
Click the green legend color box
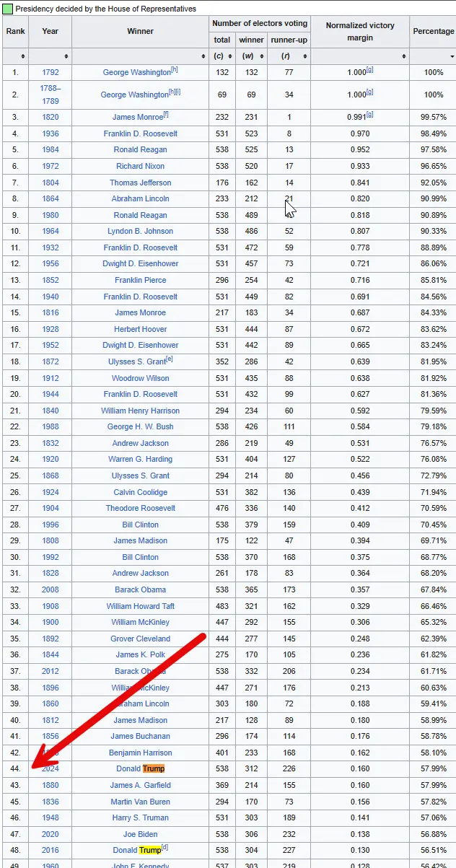click(x=7, y=9)
